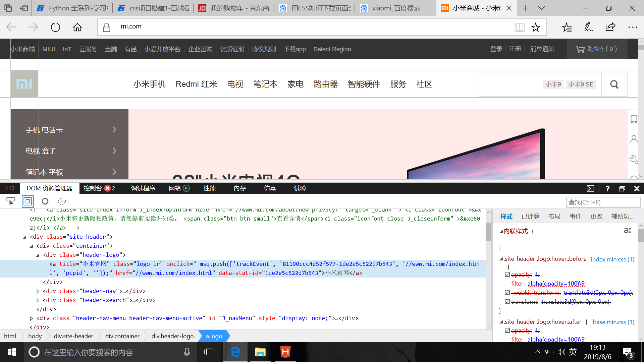Open Task View on taskbar
Screen dimensions: 644x362
(209, 352)
